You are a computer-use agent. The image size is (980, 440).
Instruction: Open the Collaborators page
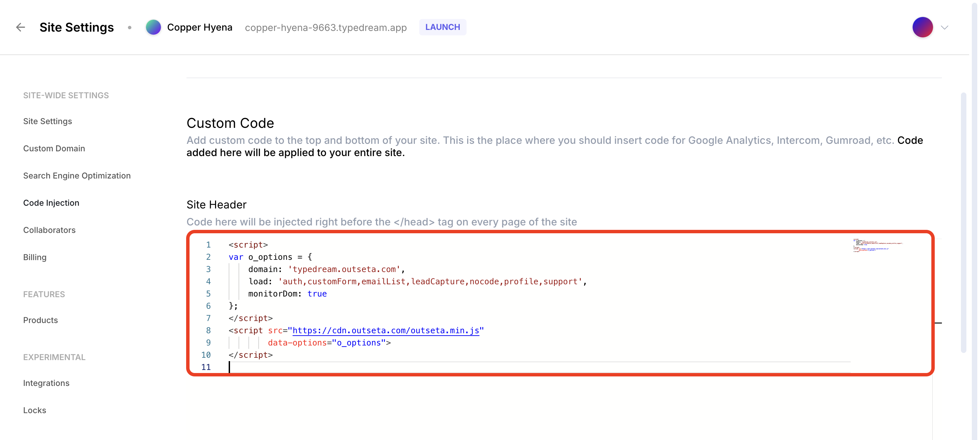point(49,230)
